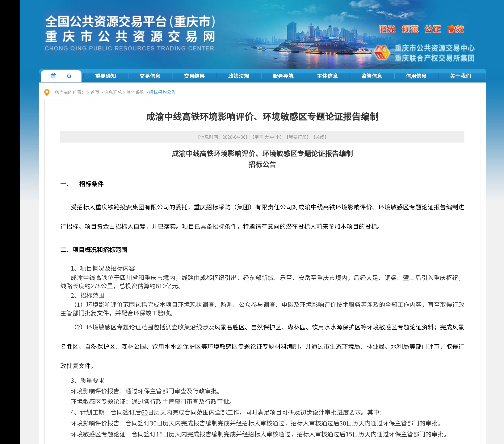Image resolution: width=504 pixels, height=444 pixels.
Task: Open the 政策法规 menu item
Action: [x=239, y=76]
